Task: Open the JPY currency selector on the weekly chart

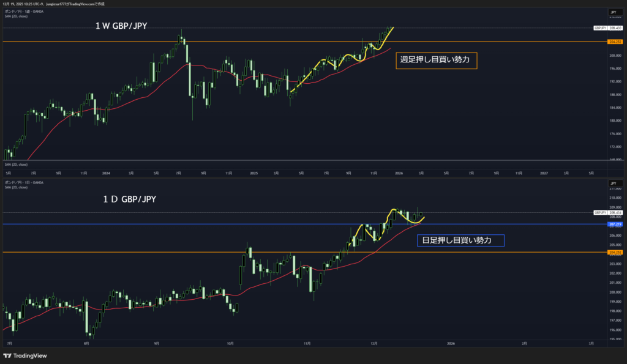Action: 612,12
